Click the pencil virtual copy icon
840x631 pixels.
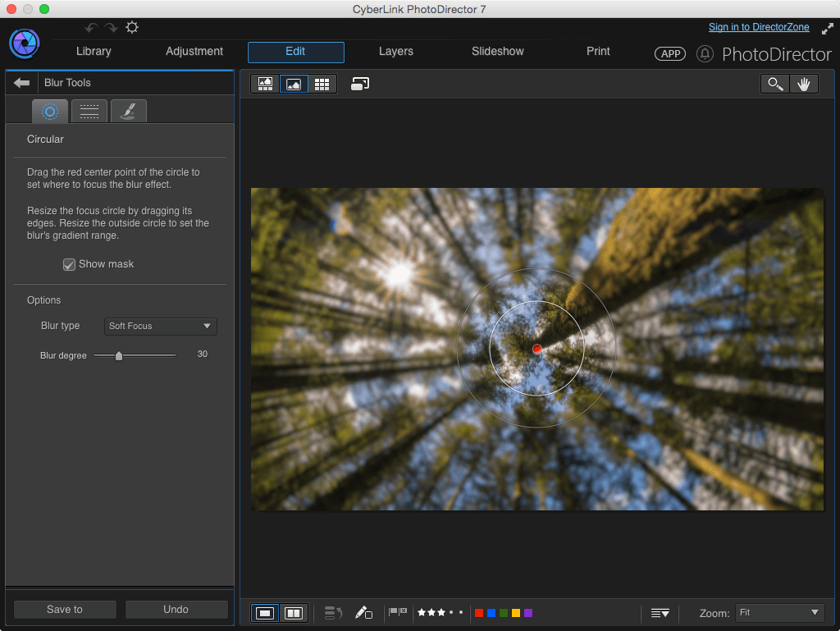[x=363, y=613]
